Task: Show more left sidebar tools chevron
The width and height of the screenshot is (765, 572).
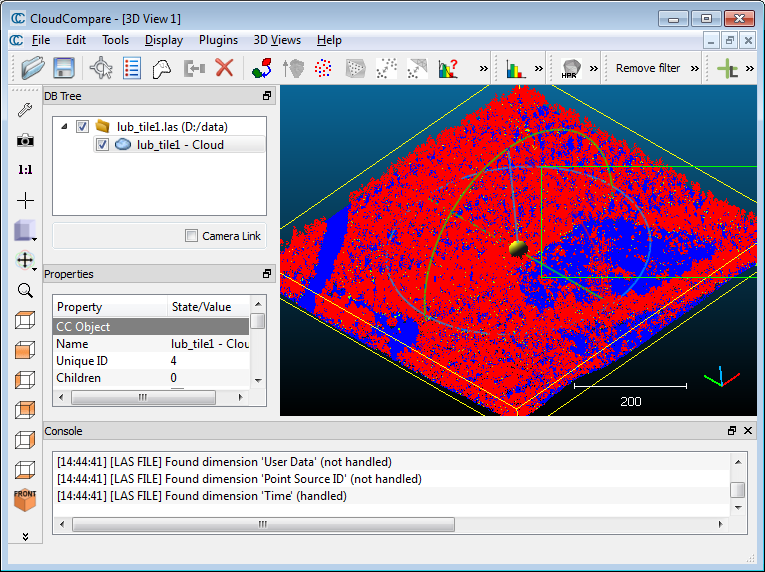Action: pos(25,537)
